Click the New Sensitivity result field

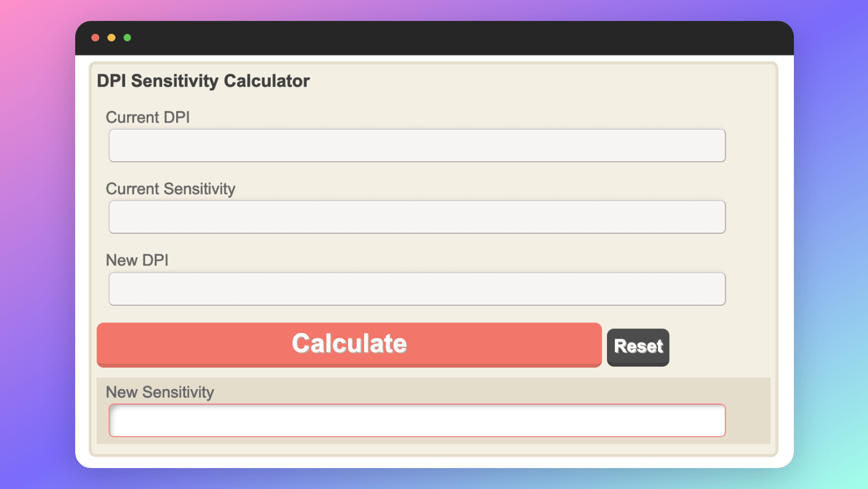417,420
